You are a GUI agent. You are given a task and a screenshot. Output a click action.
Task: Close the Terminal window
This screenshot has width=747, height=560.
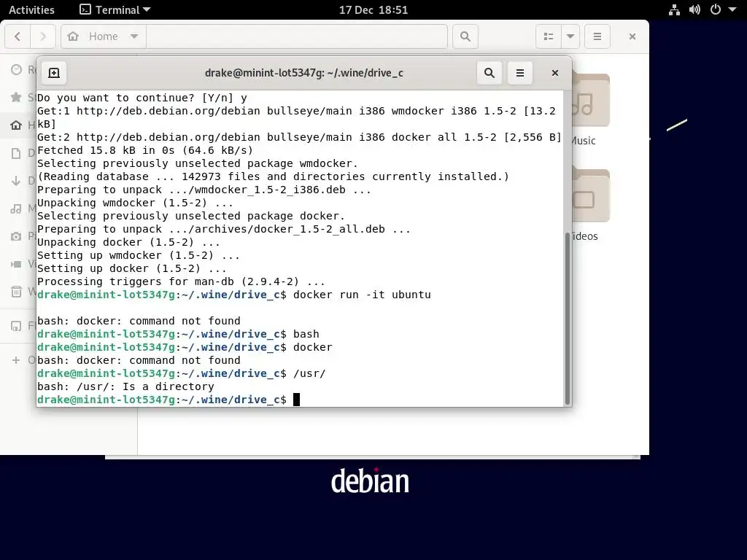point(554,73)
